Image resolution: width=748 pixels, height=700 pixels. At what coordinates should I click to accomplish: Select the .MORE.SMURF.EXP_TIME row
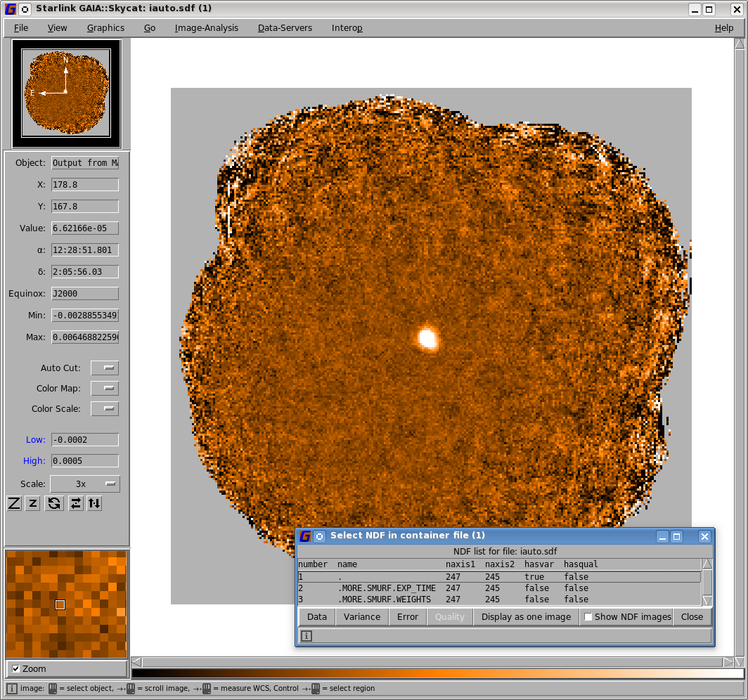coord(499,588)
